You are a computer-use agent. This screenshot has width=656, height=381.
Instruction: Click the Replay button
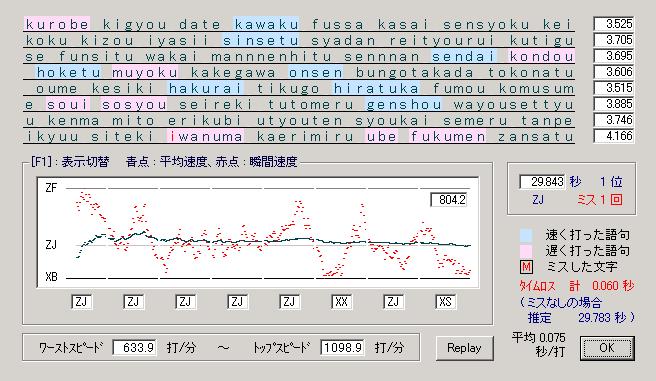pyautogui.click(x=464, y=348)
